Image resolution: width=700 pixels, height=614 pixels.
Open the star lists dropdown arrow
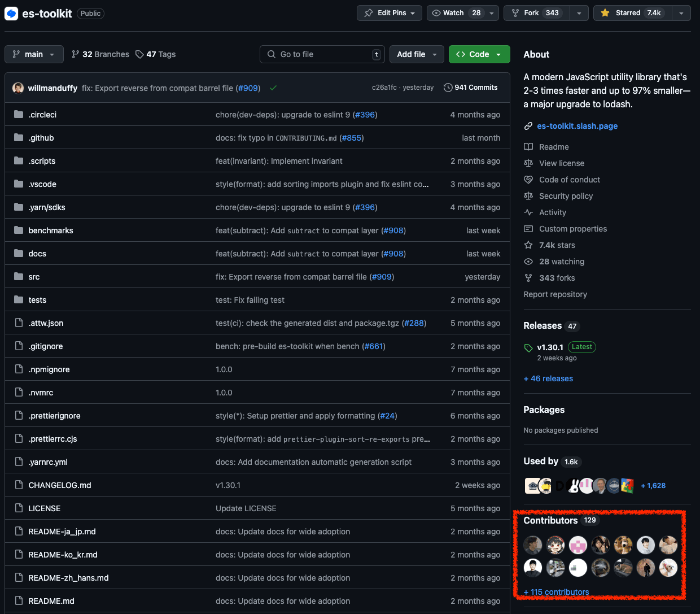click(x=681, y=13)
